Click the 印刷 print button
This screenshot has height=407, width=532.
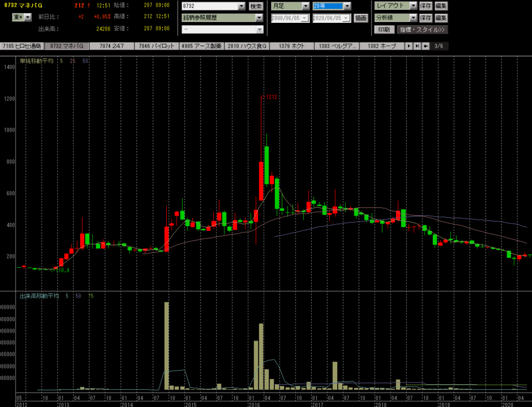(384, 29)
